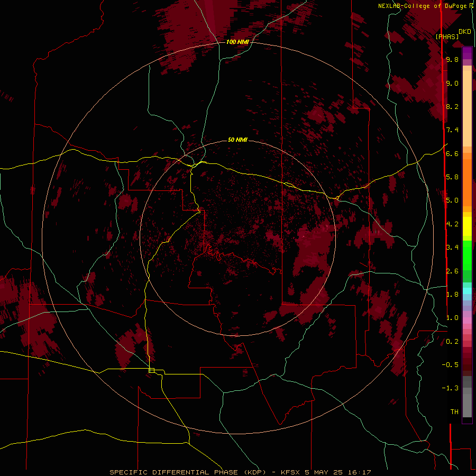
Task: Select the orange band of the KDP legend
Action: [x=467, y=182]
